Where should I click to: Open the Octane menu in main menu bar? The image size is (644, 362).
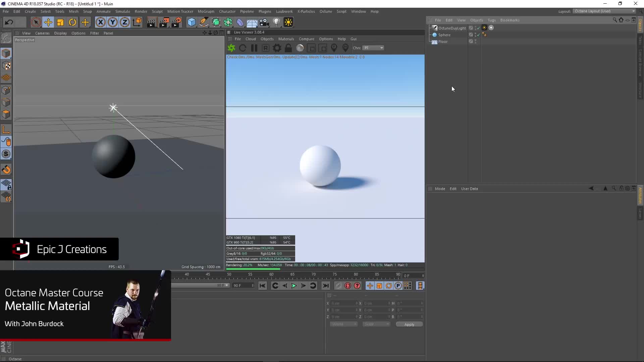pyautogui.click(x=326, y=11)
